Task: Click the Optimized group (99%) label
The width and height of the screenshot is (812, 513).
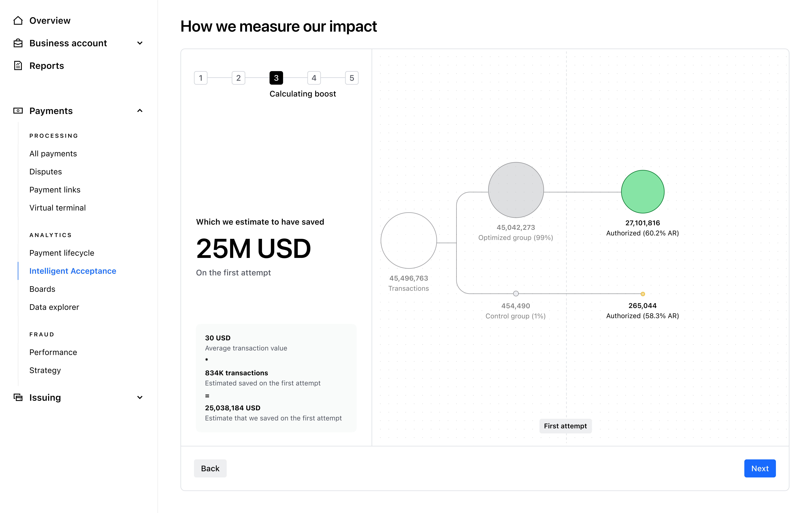Action: point(516,238)
